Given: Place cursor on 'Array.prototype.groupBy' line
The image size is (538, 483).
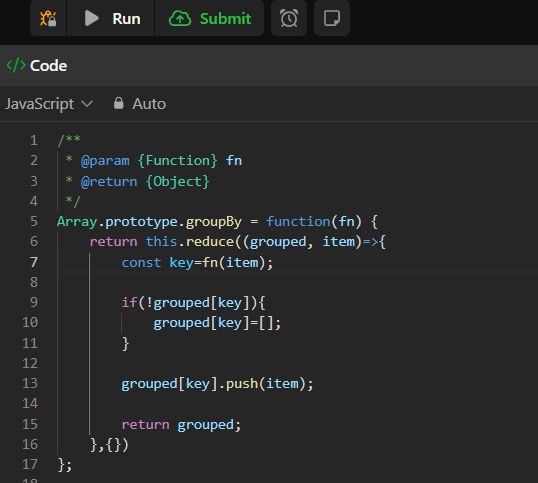Looking at the screenshot, I should pos(217,222).
